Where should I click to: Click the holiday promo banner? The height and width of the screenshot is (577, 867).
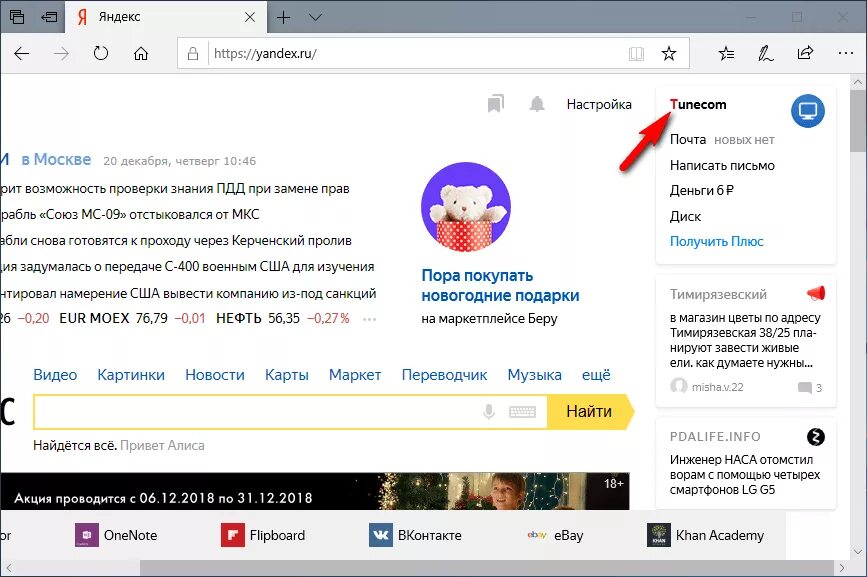pyautogui.click(x=315, y=491)
